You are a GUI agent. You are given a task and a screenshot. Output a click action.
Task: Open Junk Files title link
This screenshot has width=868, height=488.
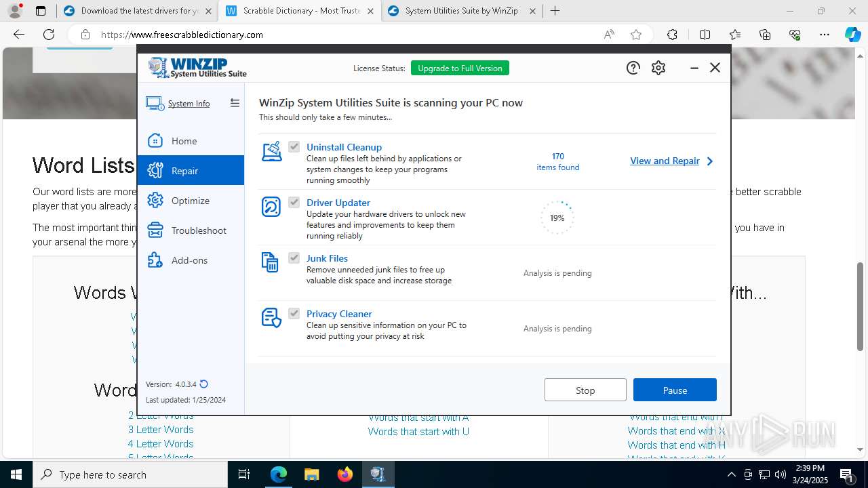(x=327, y=258)
